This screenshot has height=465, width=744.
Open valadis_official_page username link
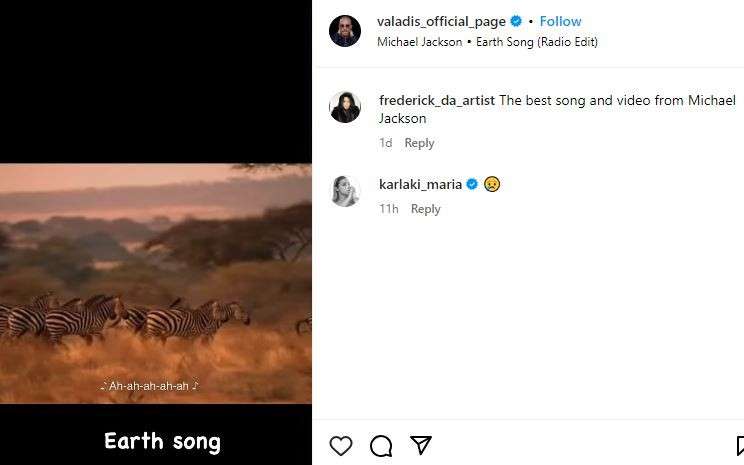[x=441, y=21]
